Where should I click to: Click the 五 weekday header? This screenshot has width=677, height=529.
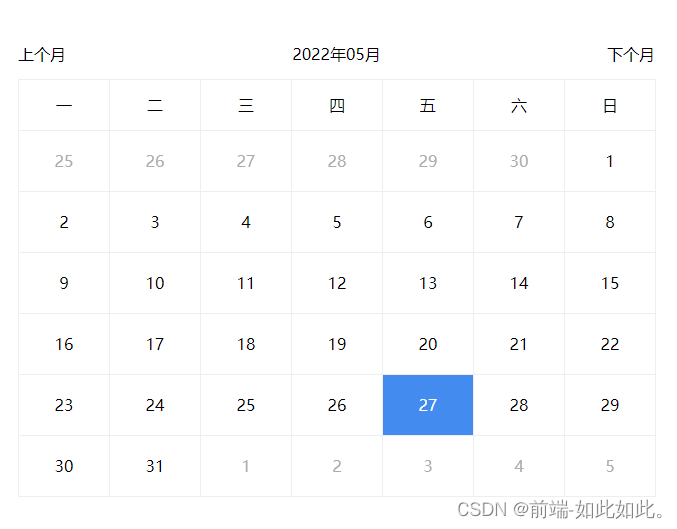point(428,105)
